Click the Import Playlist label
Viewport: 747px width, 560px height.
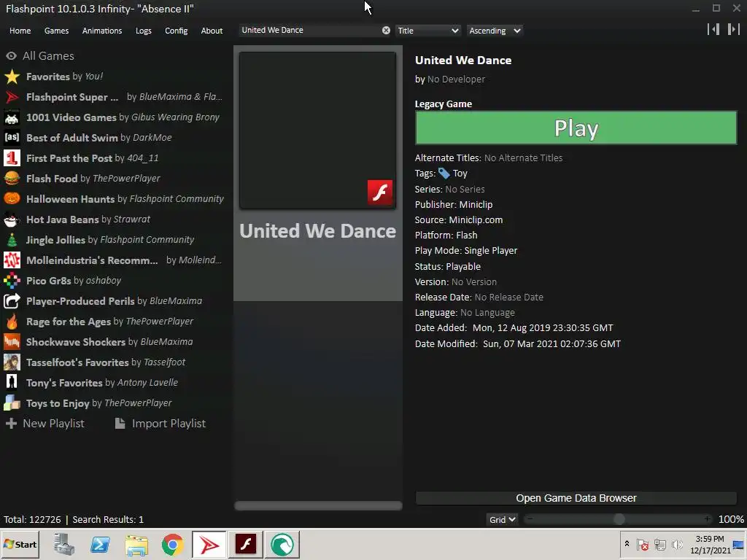point(169,424)
